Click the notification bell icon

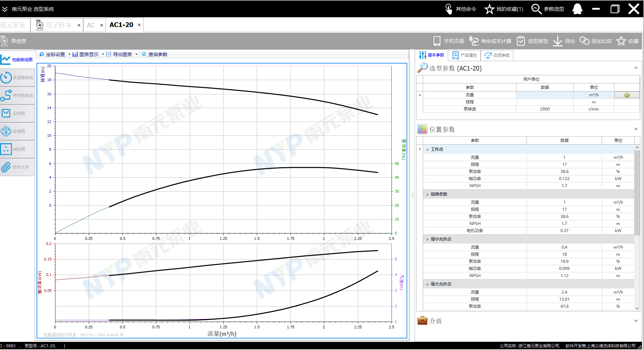tap(577, 9)
